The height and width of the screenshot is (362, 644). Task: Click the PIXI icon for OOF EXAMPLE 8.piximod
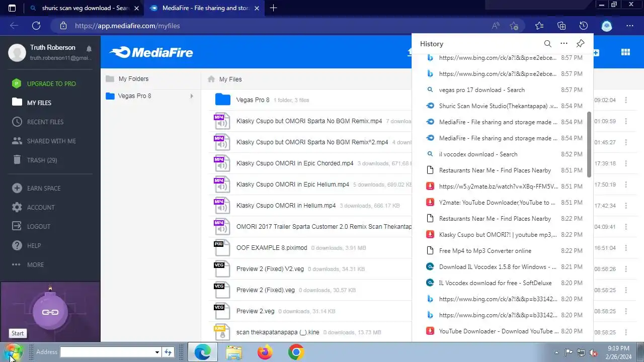click(221, 247)
